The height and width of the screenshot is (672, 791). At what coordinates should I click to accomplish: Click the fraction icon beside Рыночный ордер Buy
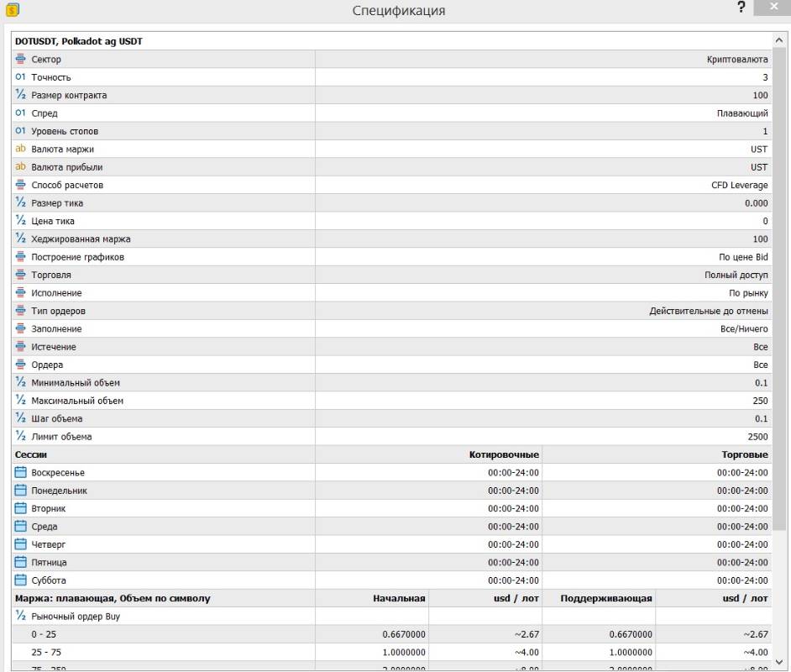(21, 617)
